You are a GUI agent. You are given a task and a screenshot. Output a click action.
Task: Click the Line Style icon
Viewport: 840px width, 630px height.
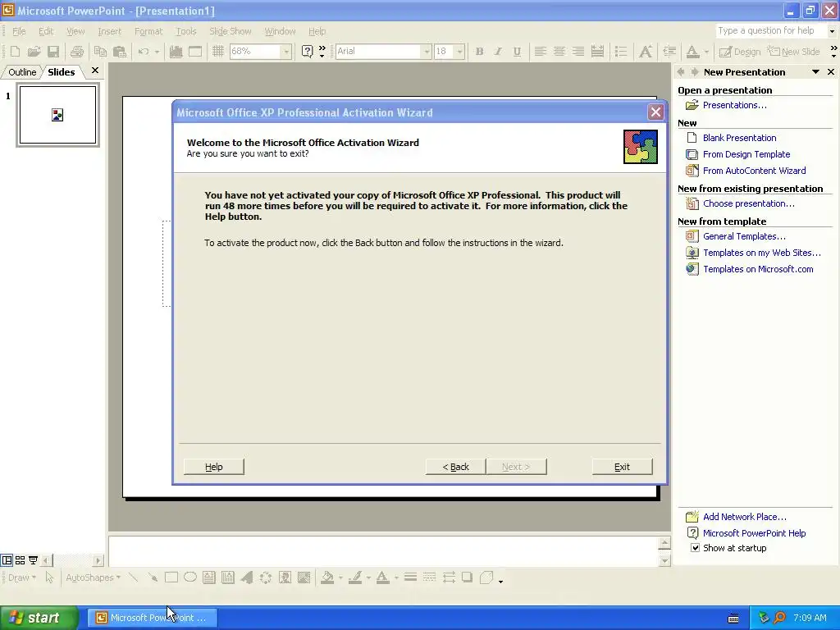pyautogui.click(x=410, y=577)
